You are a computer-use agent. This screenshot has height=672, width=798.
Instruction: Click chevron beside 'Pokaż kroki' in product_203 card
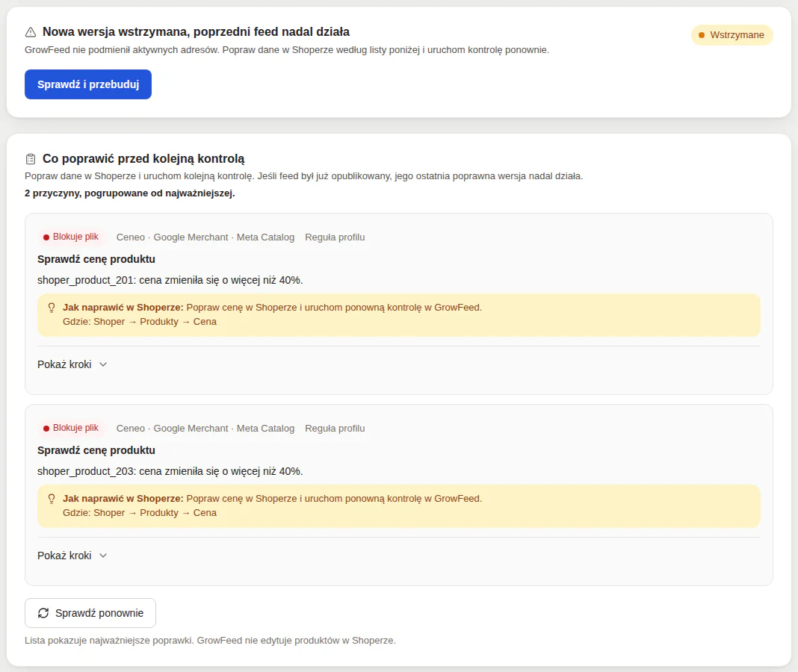(103, 556)
